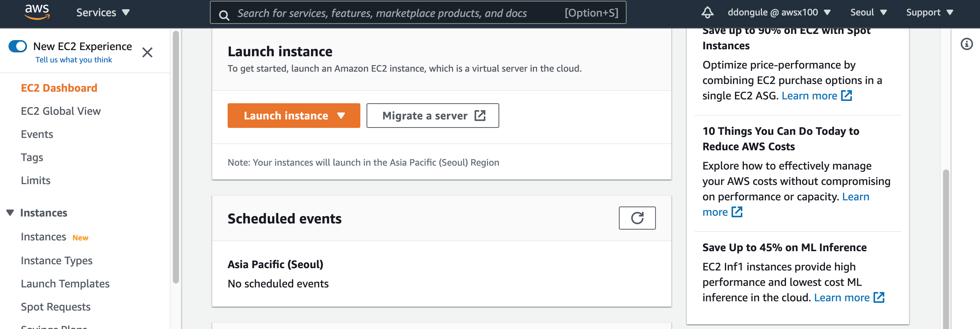Open Limits in the sidebar
The height and width of the screenshot is (329, 980).
pos(35,180)
